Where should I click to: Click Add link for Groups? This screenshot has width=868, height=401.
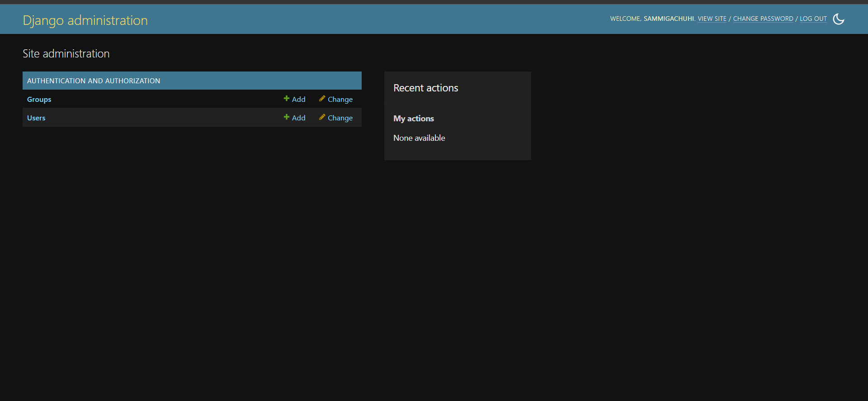(x=298, y=100)
